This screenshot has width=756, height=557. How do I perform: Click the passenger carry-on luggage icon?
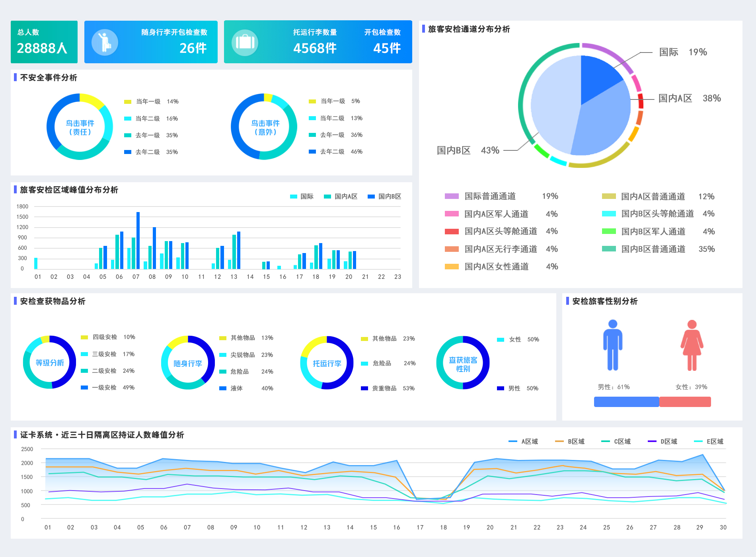[x=105, y=42]
